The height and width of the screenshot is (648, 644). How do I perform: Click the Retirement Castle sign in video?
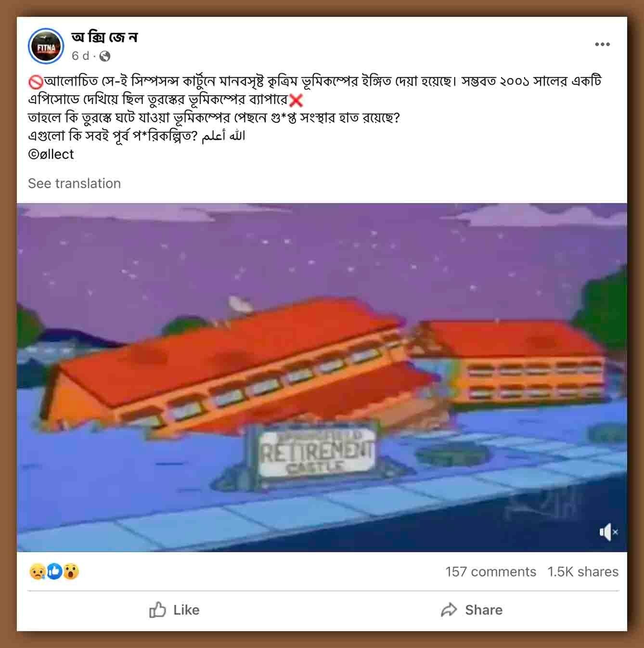pyautogui.click(x=317, y=451)
